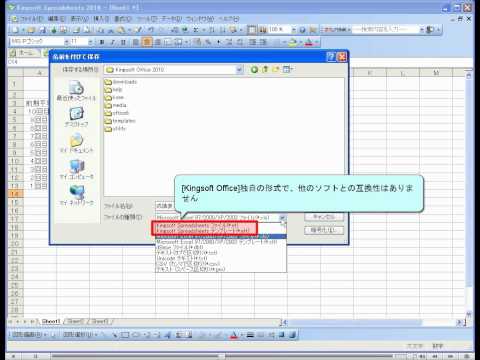Select My Documents in dialog places bar

(x=76, y=143)
